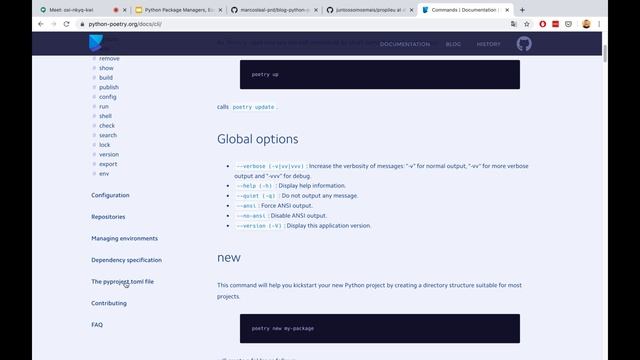Image resolution: width=640 pixels, height=360 pixels.
Task: Click the Global options heading
Action: point(258,139)
